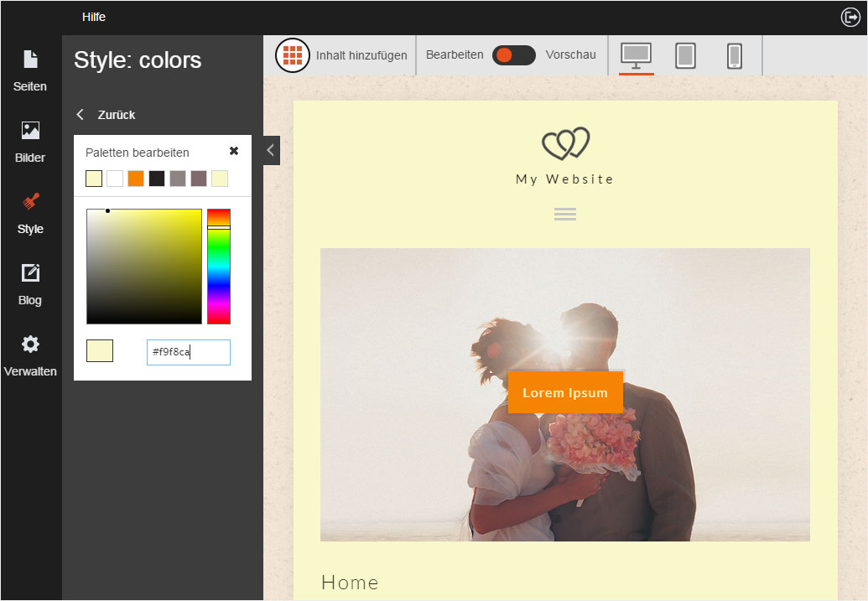
Task: Select the medium gray palette swatch
Action: 178,179
